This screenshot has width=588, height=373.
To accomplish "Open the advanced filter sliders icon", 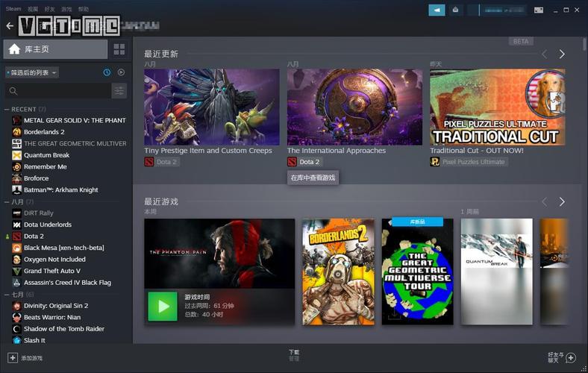I will pyautogui.click(x=119, y=91).
